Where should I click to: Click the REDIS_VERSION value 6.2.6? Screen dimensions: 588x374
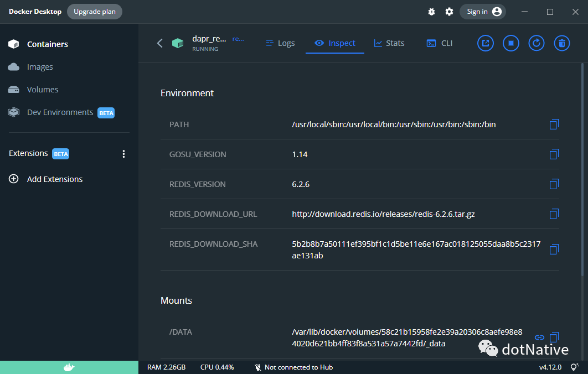pos(301,184)
